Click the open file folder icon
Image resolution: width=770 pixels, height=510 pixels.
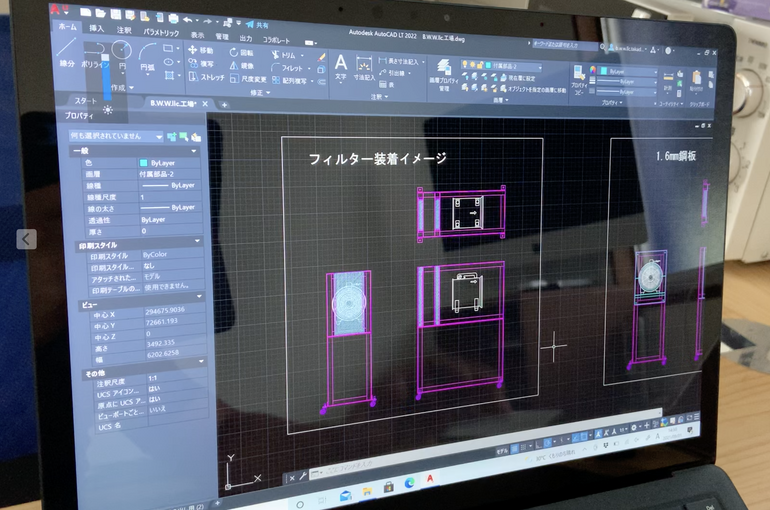tap(101, 13)
